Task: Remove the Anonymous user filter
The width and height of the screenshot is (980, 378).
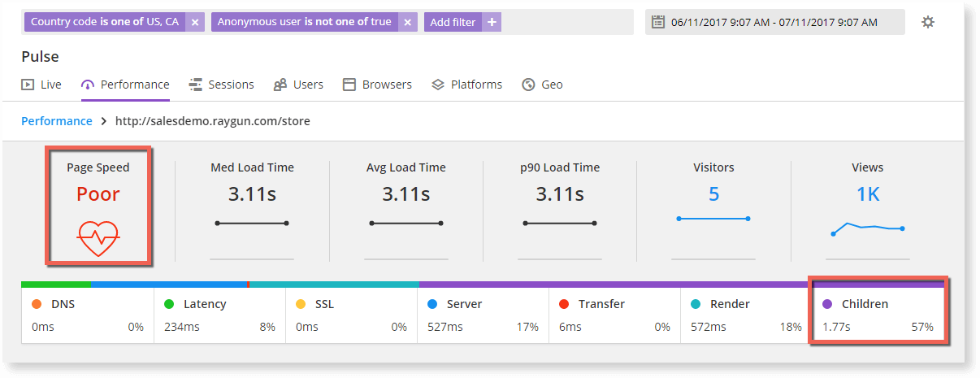Action: (x=407, y=23)
